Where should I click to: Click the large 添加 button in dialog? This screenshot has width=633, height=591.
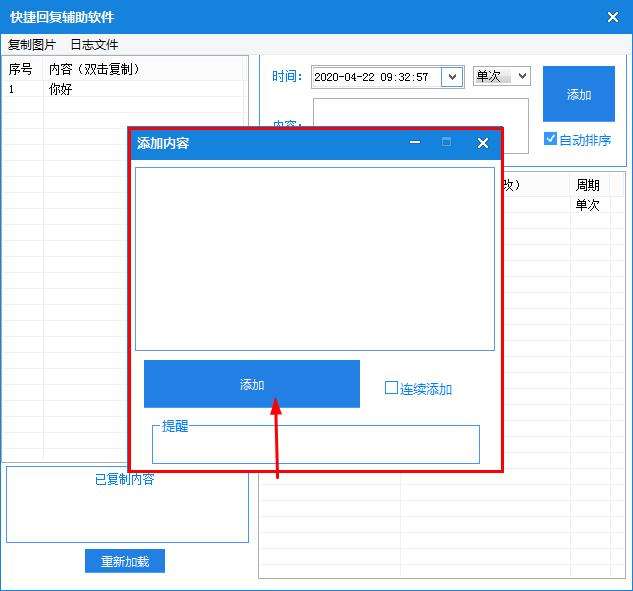[252, 384]
